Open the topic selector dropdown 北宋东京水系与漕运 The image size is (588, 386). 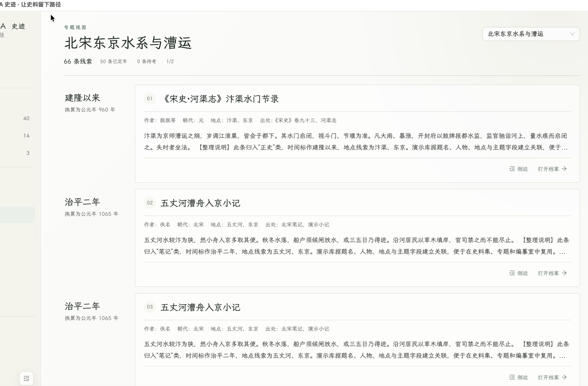click(x=531, y=34)
